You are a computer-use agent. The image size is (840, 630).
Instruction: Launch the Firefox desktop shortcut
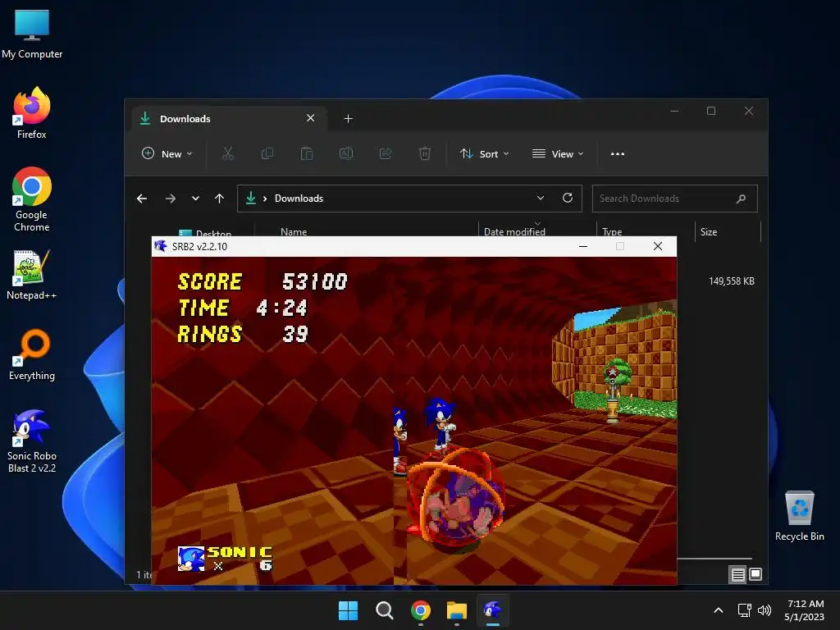[32, 113]
